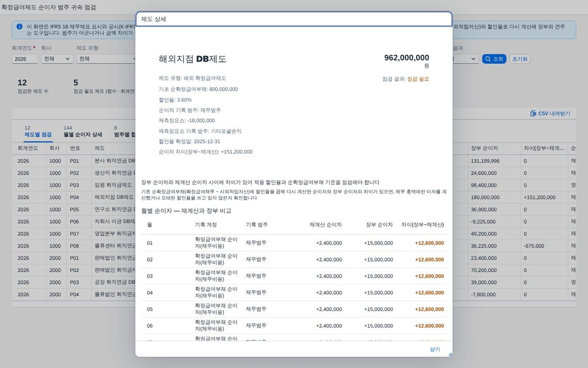Click the 장부 순이자 column header in background table
This screenshot has width=588, height=368.
pyautogui.click(x=493, y=148)
